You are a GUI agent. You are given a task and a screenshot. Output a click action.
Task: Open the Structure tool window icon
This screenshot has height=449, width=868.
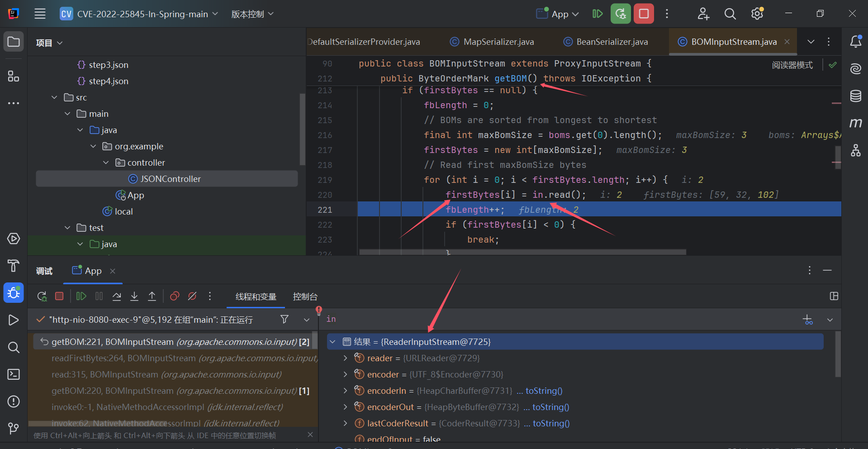pyautogui.click(x=14, y=76)
